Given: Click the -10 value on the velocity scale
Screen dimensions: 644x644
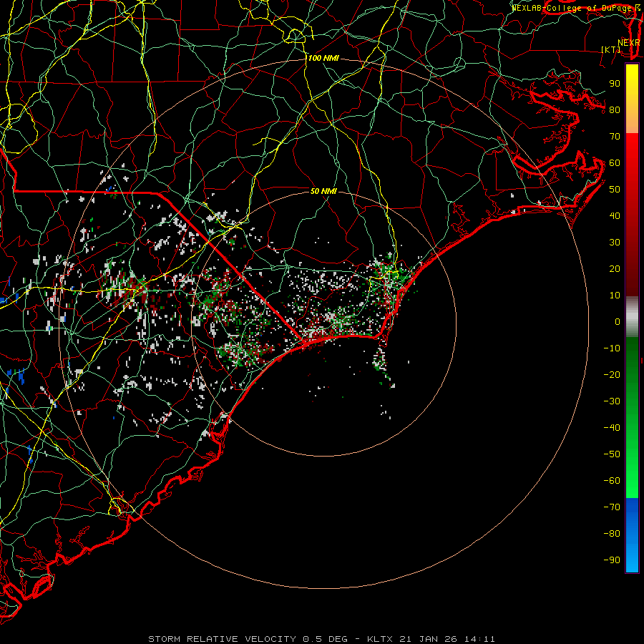Looking at the screenshot, I should (612, 348).
